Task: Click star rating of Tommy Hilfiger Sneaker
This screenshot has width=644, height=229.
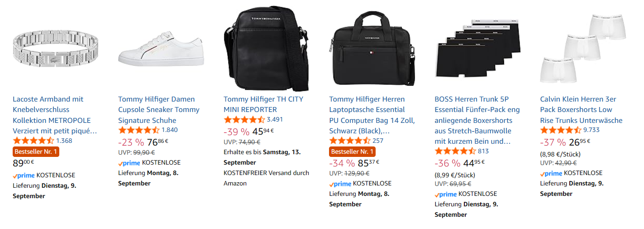Action: pos(138,130)
